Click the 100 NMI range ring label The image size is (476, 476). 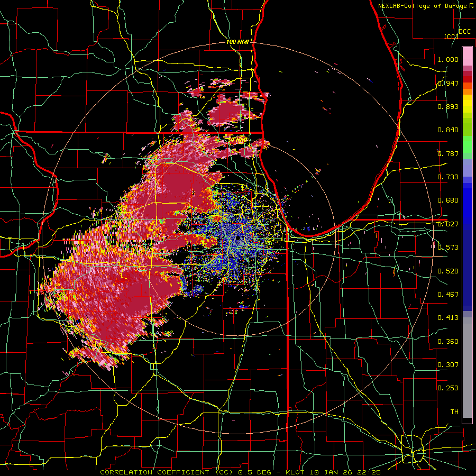click(237, 42)
